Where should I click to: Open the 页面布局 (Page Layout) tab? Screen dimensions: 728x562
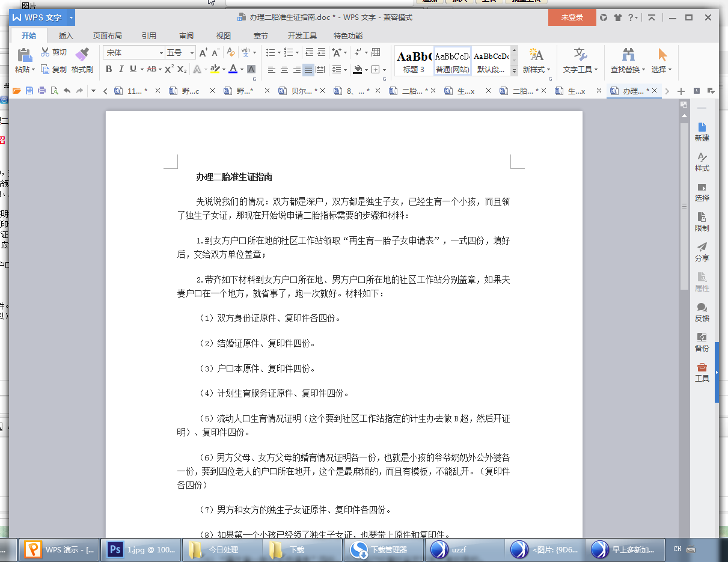pyautogui.click(x=107, y=35)
